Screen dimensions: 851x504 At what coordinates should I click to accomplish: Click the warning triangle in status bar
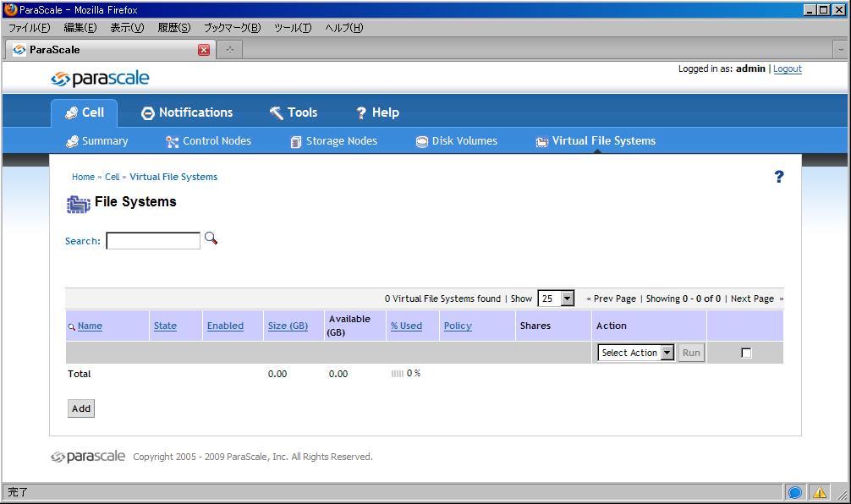click(x=819, y=492)
